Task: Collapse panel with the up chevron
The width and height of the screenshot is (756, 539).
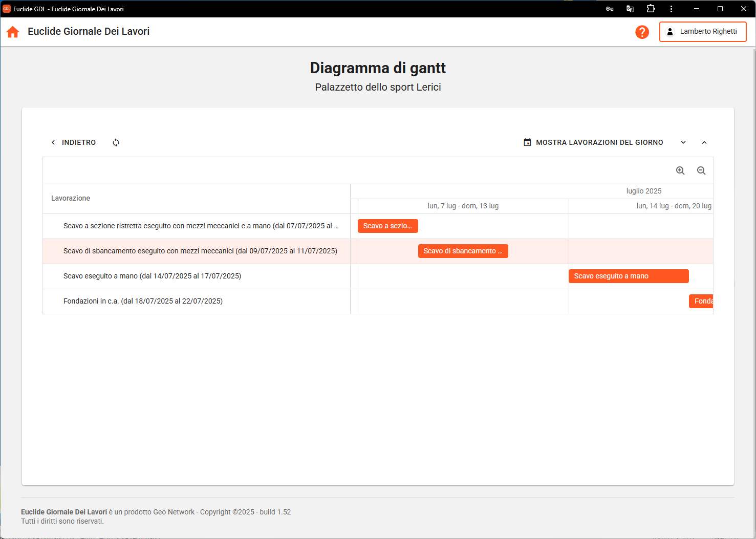Action: tap(704, 143)
